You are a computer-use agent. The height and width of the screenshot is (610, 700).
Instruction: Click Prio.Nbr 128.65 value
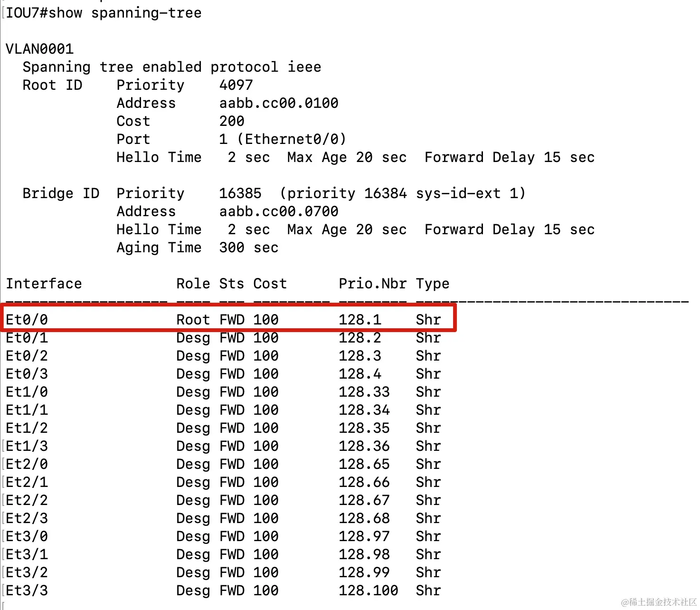click(x=364, y=464)
